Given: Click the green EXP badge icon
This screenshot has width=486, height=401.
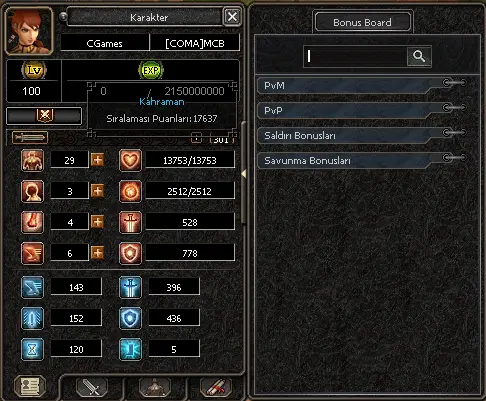Looking at the screenshot, I should tap(151, 70).
